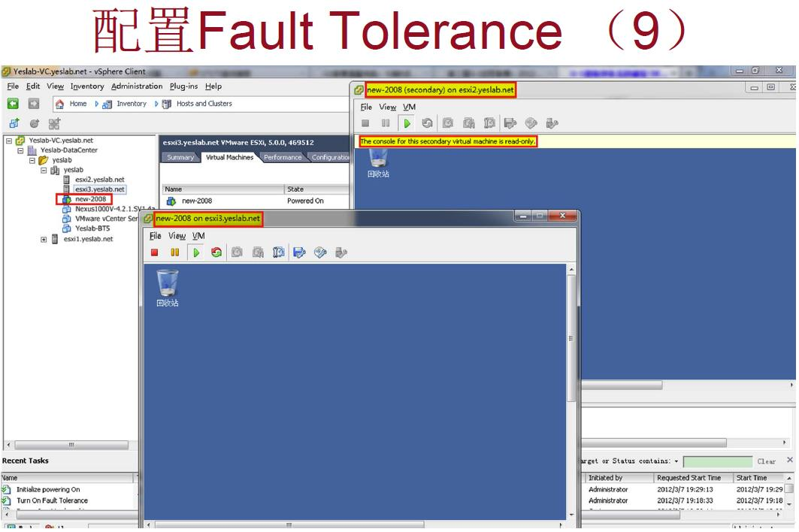Screen dimensions: 799x532
Task: Click the green back navigation arrow
Action: pyautogui.click(x=14, y=104)
